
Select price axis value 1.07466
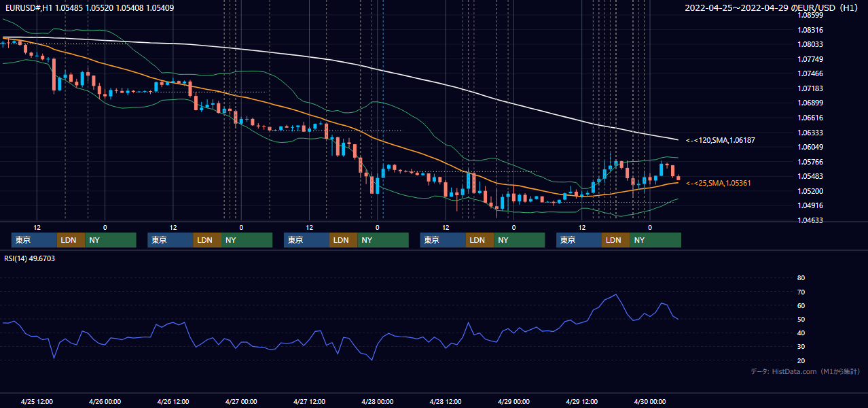pos(810,73)
